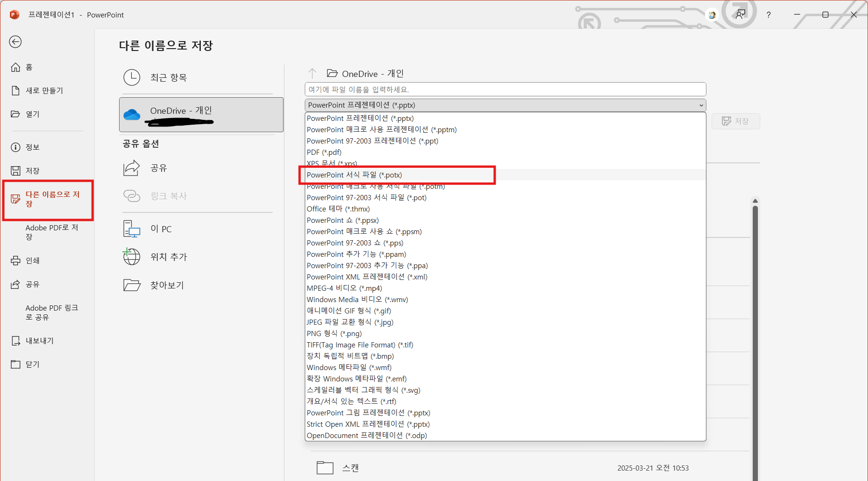Click the scrollbar up arrow
This screenshot has width=868, height=481.
tap(755, 201)
